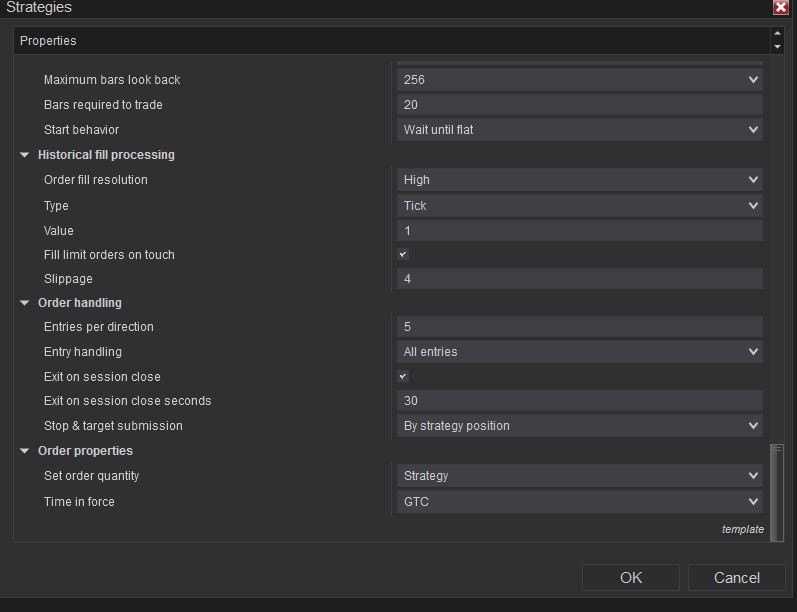Open the template link
797x612 pixels.
click(x=743, y=529)
